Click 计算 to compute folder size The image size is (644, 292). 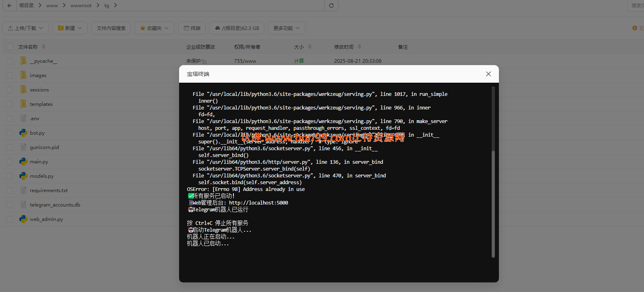299,61
